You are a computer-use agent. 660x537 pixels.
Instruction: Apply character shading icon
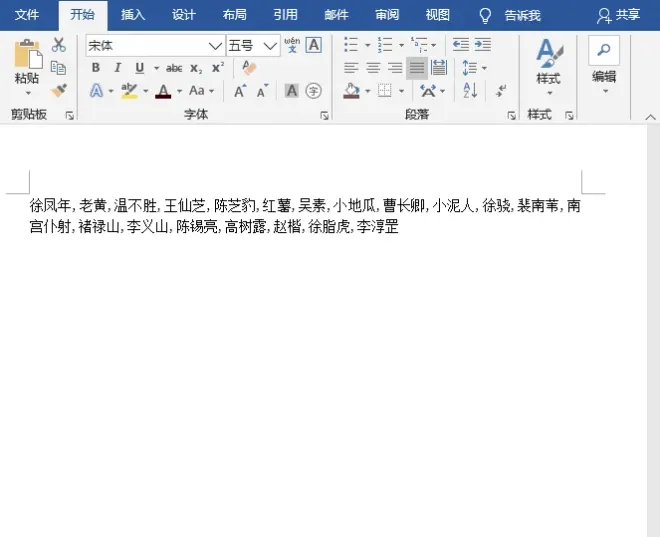[291, 90]
